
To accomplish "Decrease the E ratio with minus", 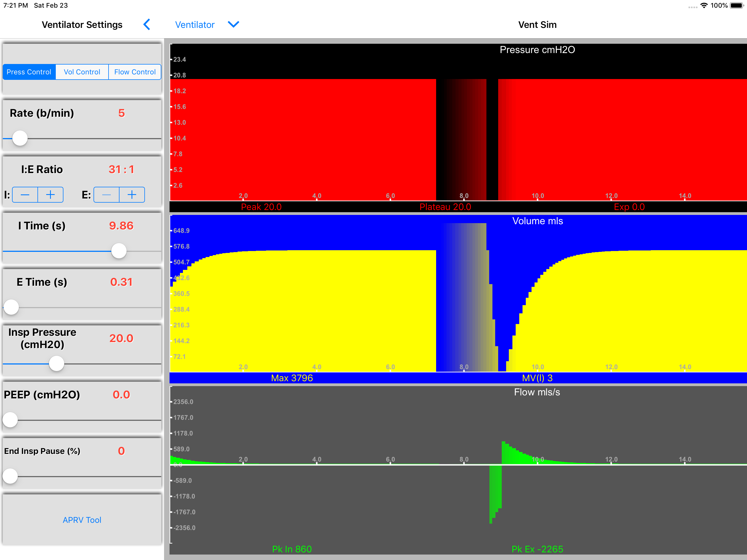I will (106, 194).
